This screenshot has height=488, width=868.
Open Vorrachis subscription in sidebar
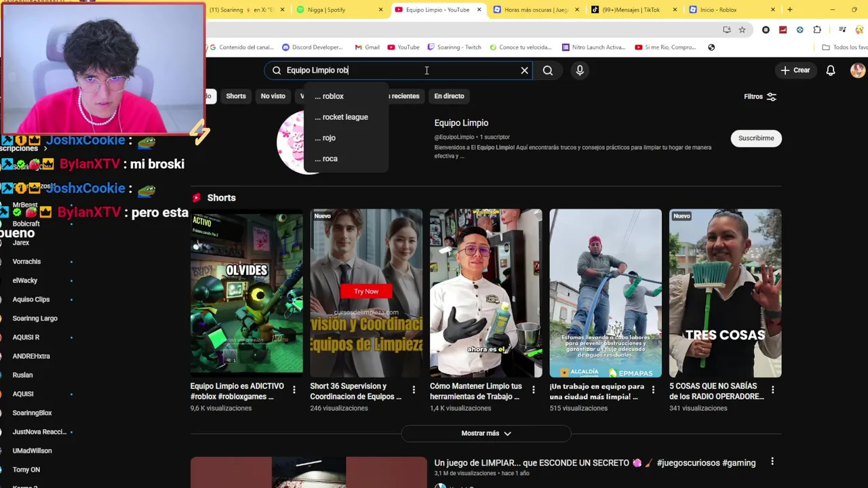26,262
